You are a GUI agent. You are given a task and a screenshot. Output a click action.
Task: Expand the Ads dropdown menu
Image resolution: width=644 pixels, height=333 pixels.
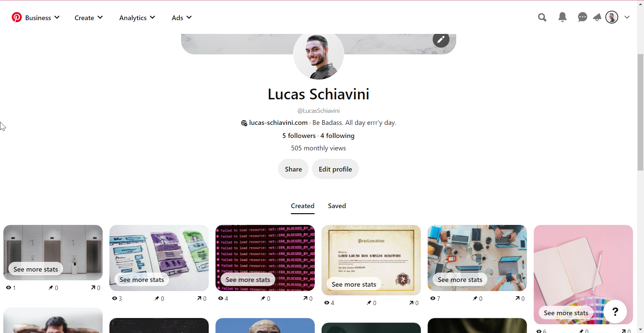(181, 18)
